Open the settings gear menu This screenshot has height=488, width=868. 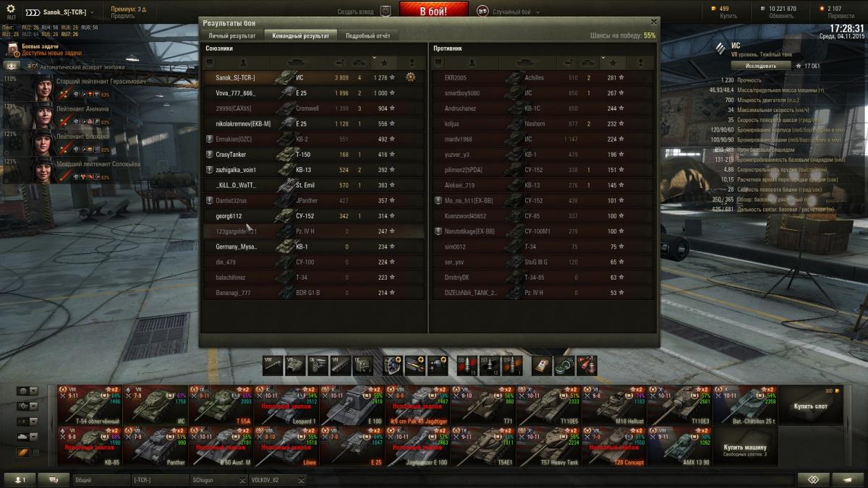click(x=11, y=9)
